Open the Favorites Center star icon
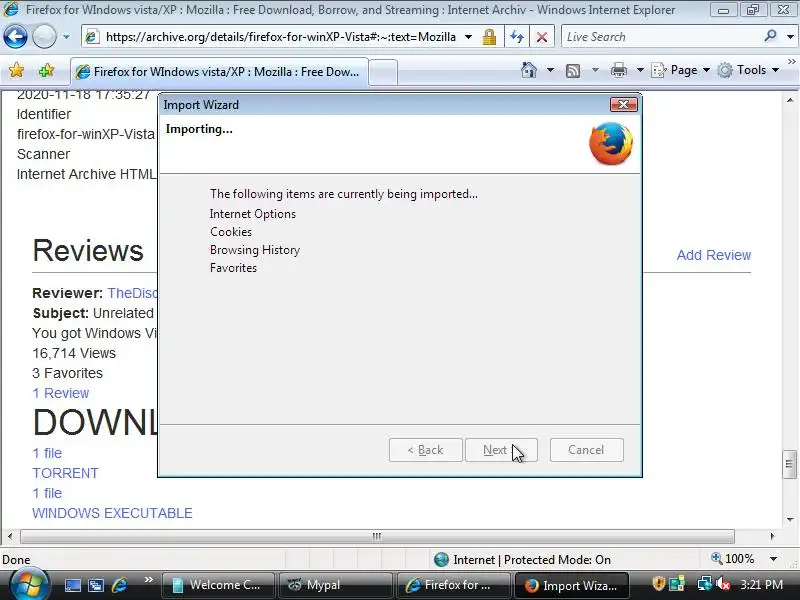 (16, 70)
